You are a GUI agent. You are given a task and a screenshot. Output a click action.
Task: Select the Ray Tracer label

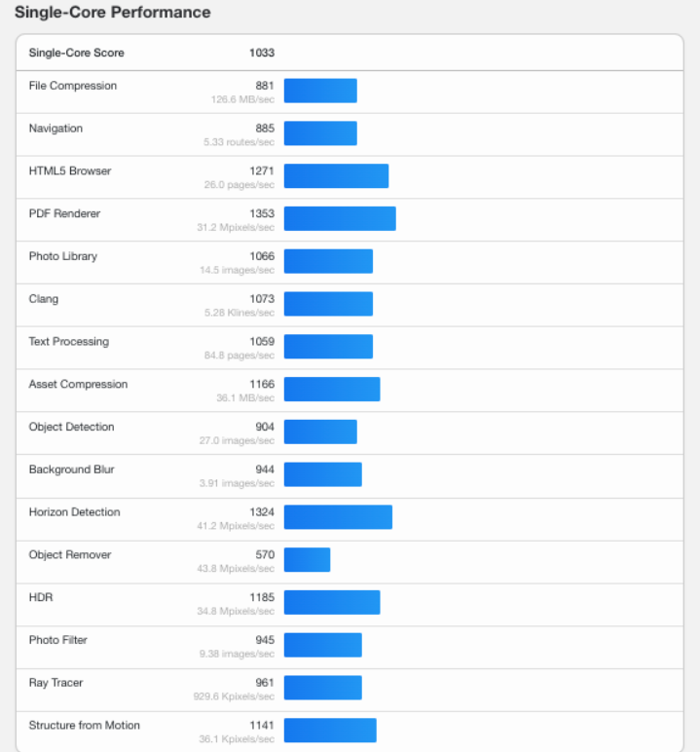[x=55, y=683]
